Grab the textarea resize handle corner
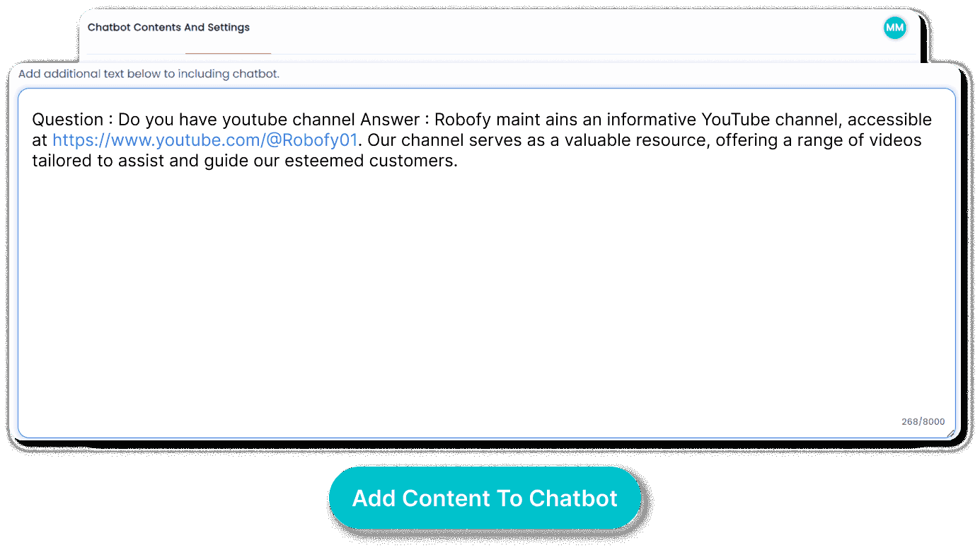 point(950,433)
